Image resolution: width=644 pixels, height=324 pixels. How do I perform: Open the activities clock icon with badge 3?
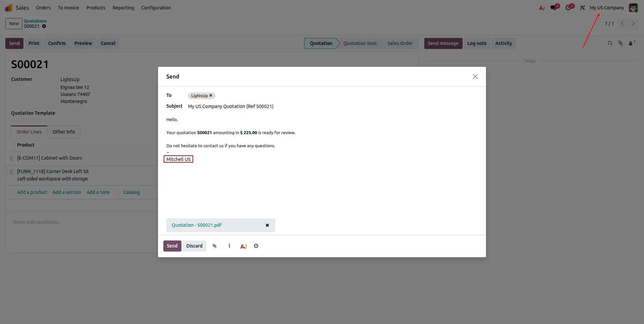tap(570, 7)
